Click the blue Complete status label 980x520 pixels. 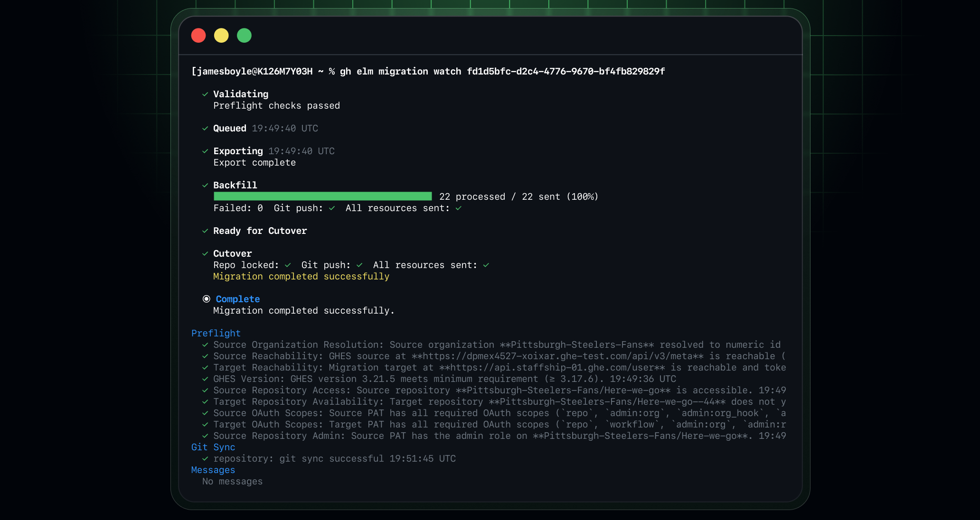click(x=238, y=299)
